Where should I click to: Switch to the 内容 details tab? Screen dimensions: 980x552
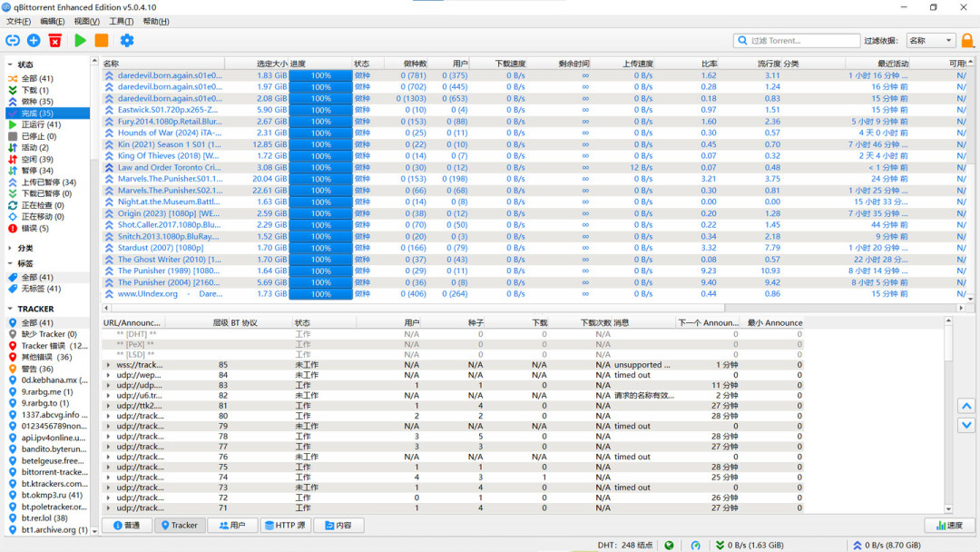click(x=338, y=525)
